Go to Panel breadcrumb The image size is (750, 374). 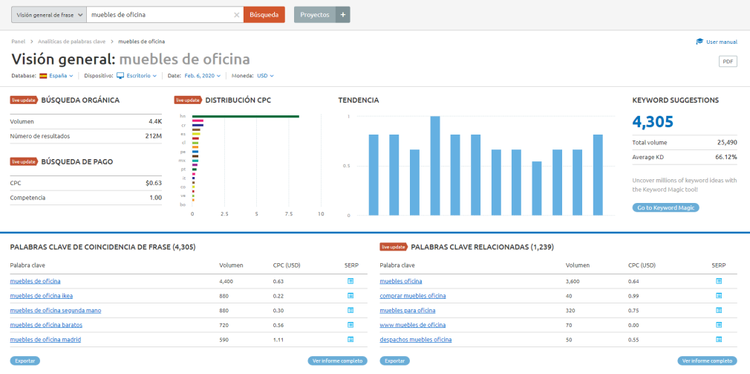(18, 42)
